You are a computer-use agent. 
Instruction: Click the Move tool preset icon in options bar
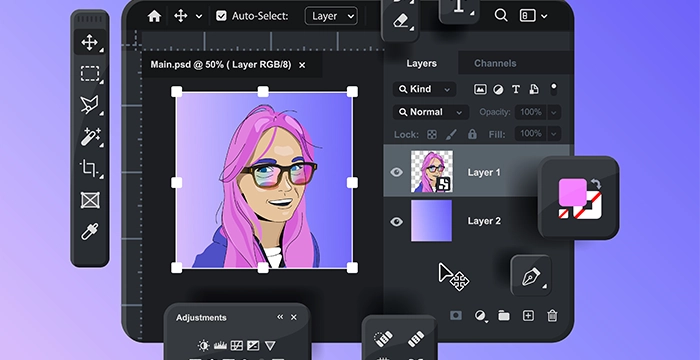click(x=180, y=16)
